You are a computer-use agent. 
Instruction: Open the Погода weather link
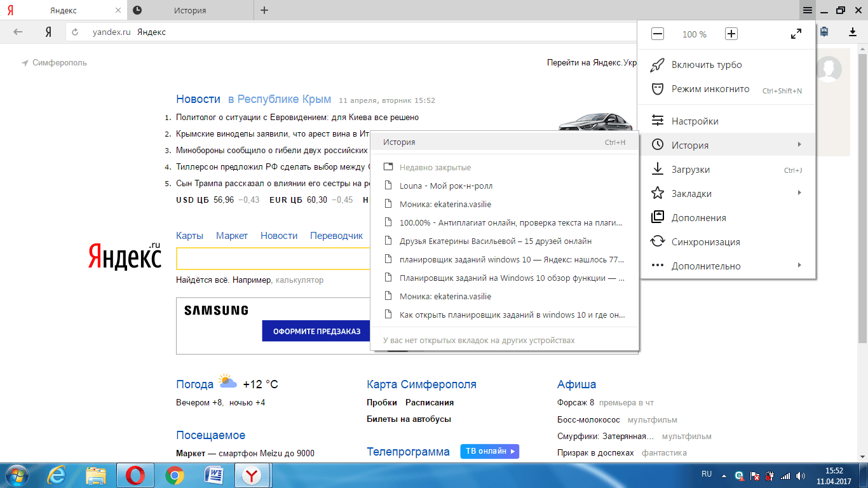pyautogui.click(x=194, y=384)
